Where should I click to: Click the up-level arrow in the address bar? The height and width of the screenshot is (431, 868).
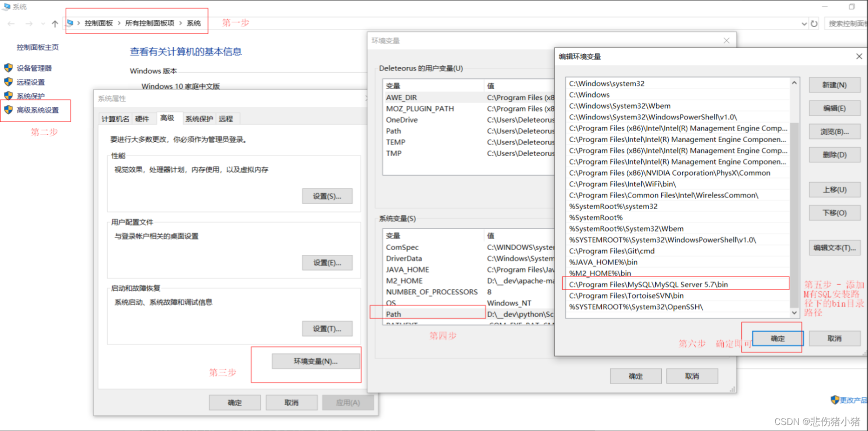coord(55,23)
